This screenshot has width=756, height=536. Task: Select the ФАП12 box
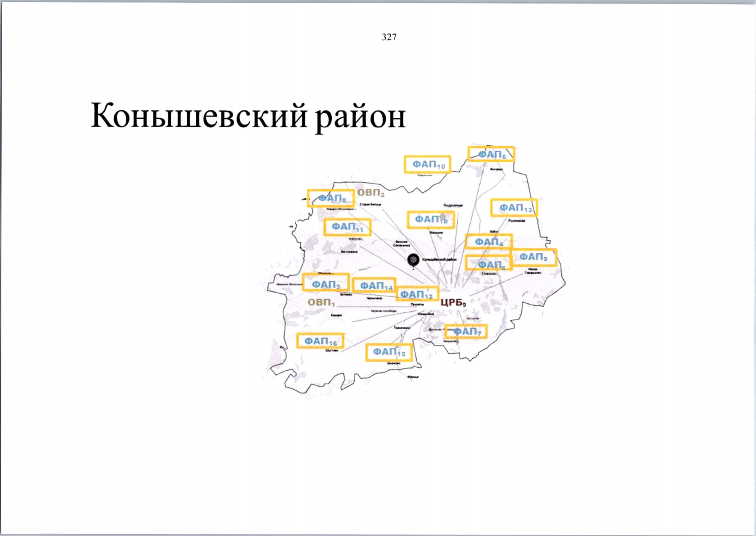(x=417, y=294)
